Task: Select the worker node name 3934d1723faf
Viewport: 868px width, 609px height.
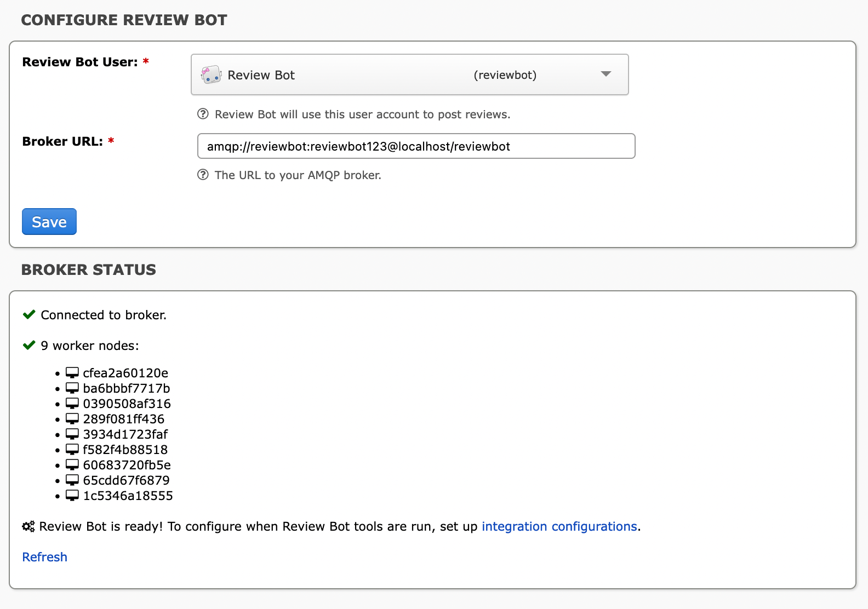Action: 125,434
